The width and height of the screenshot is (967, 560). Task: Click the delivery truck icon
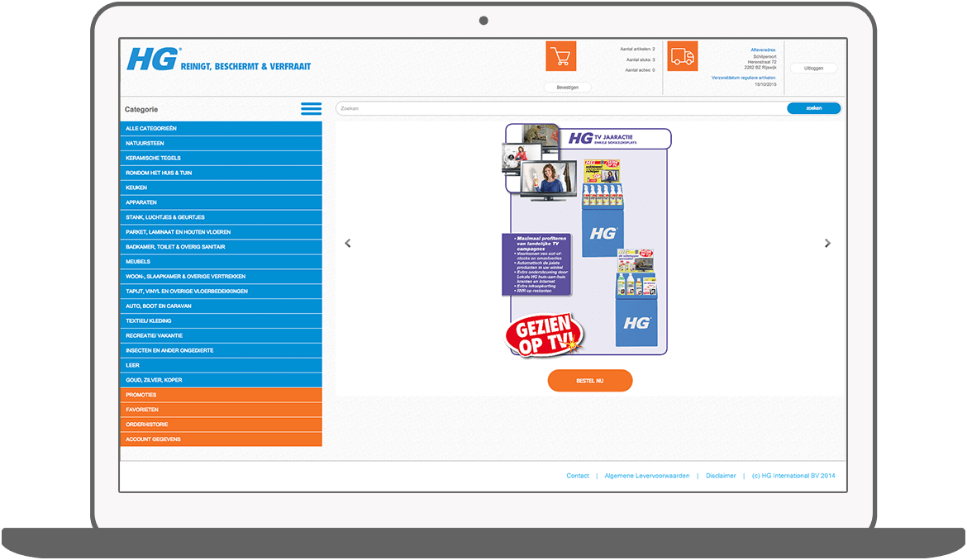682,56
